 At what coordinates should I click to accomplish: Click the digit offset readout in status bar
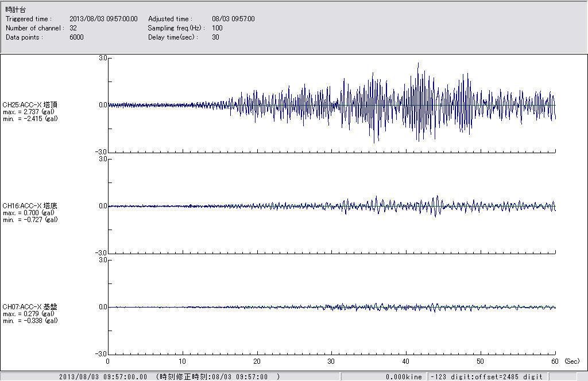point(486,377)
